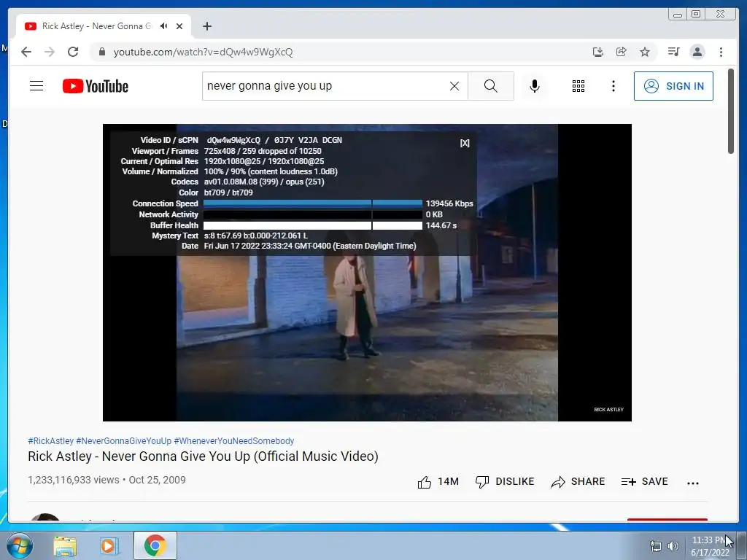Open the YouTube apps grid
The image size is (747, 560).
[x=578, y=86]
